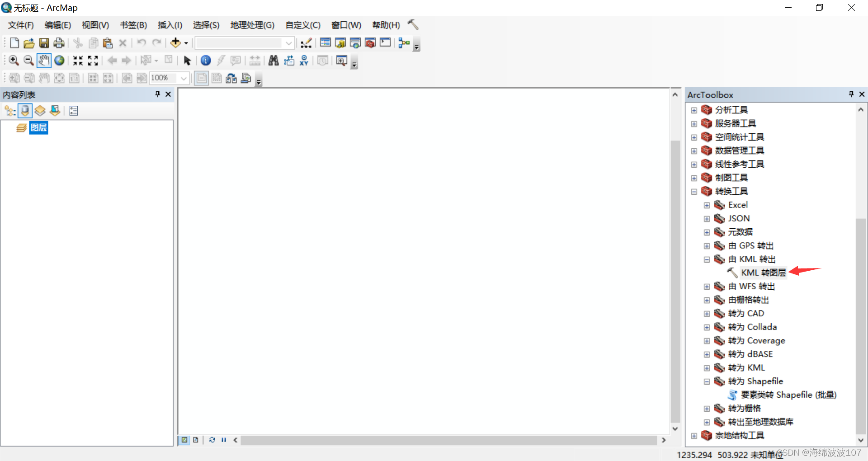Viewport: 868px width, 461px height.
Task: Open 要素类转 Shapefile (批量) tool
Action: [x=788, y=395]
